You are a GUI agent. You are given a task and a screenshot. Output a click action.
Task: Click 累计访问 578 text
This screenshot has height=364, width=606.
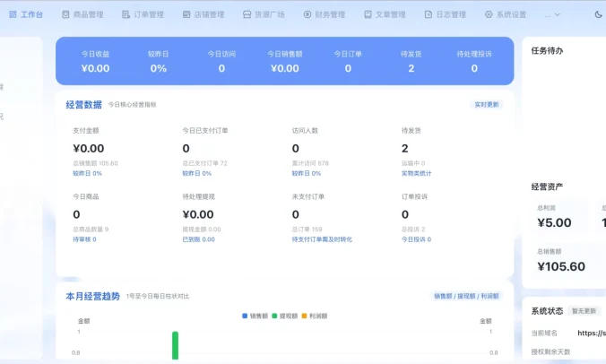point(310,163)
